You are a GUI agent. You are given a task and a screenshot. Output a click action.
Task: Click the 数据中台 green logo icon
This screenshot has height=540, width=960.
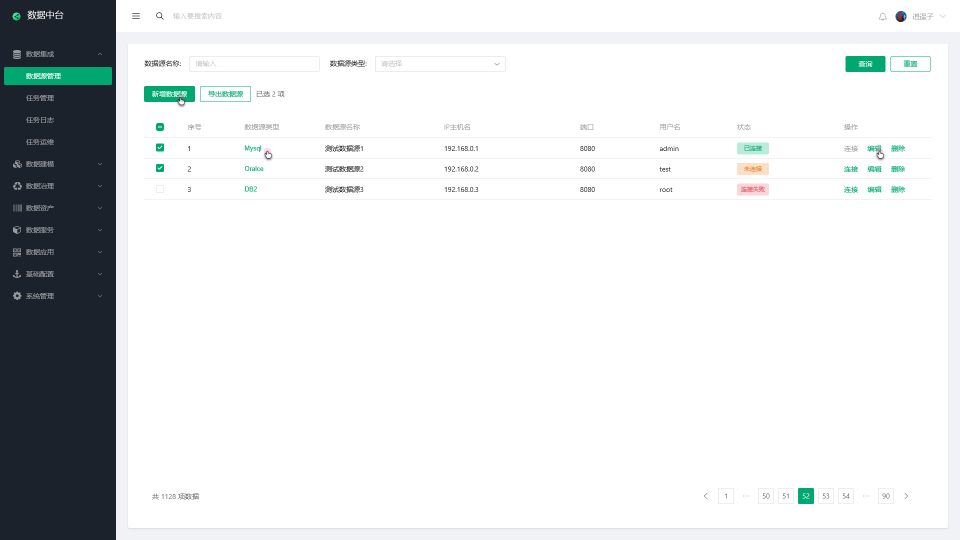pyautogui.click(x=17, y=16)
